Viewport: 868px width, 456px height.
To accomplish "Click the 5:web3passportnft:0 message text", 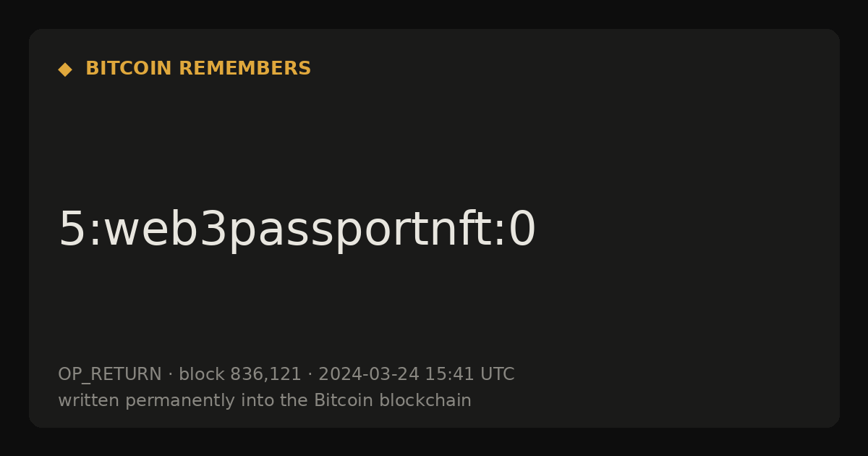I will click(x=297, y=231).
